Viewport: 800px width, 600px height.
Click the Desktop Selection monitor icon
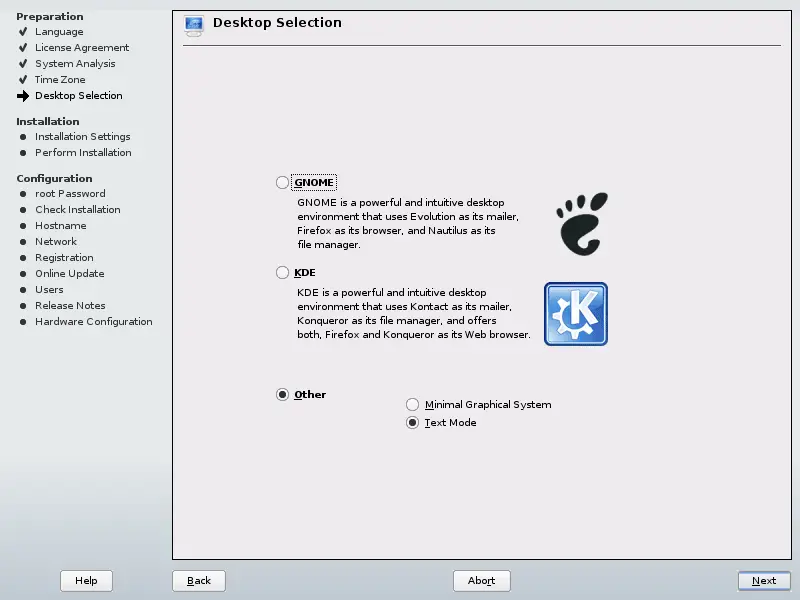point(194,26)
